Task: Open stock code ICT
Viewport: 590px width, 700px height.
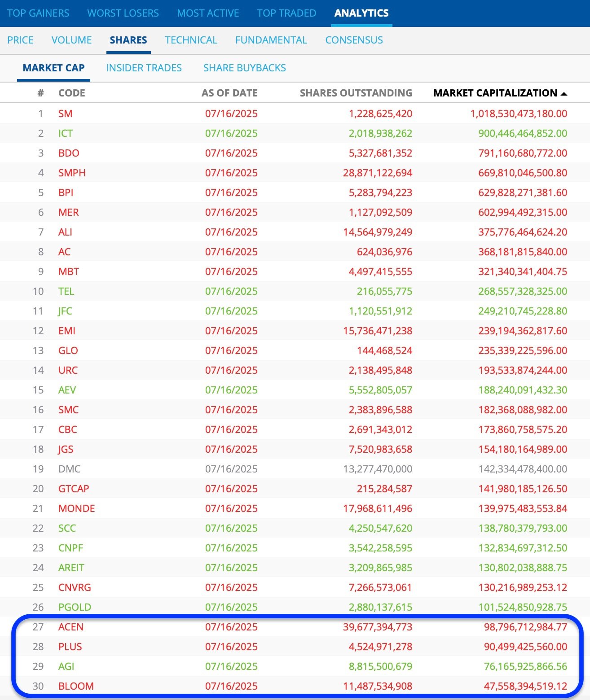Action: pyautogui.click(x=66, y=133)
